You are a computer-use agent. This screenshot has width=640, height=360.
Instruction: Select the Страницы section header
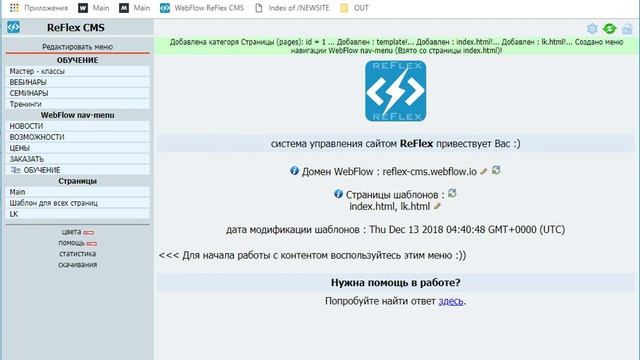pyautogui.click(x=78, y=181)
